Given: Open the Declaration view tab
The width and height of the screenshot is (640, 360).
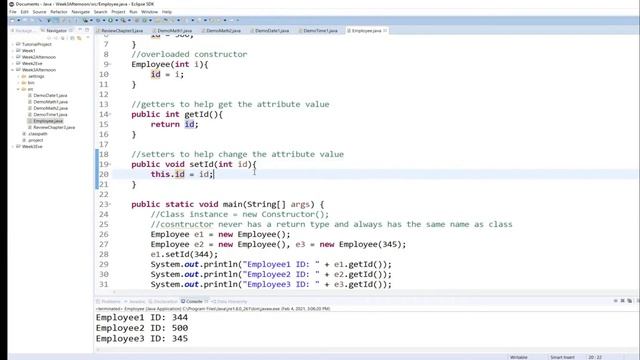Looking at the screenshot, I should pos(163,302).
